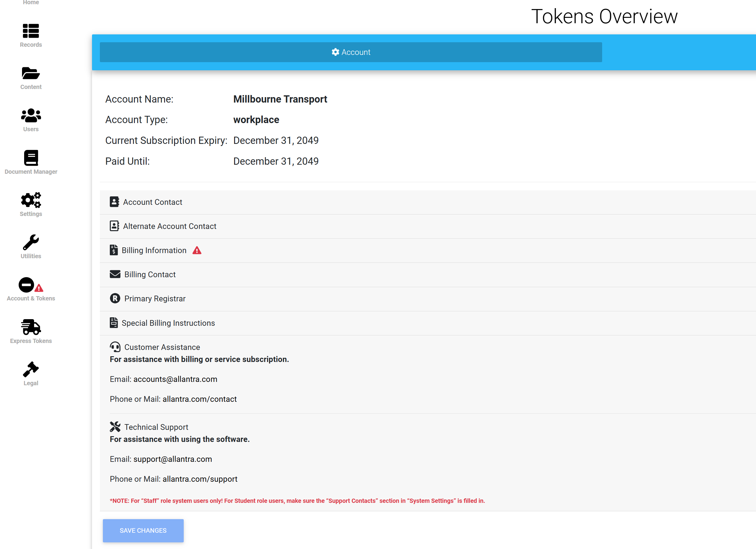756x549 pixels.
Task: Expand the Alternate Account Contact section
Action: point(169,226)
